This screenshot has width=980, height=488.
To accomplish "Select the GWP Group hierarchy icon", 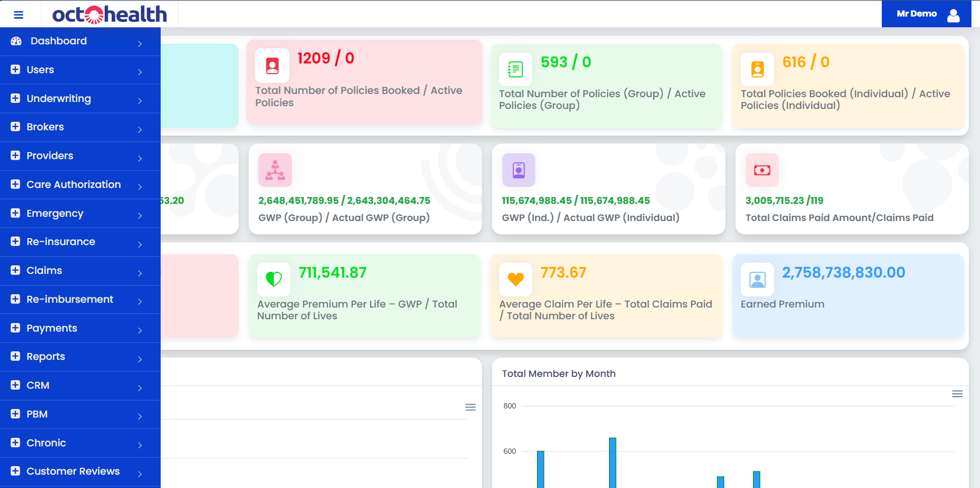I will 275,170.
